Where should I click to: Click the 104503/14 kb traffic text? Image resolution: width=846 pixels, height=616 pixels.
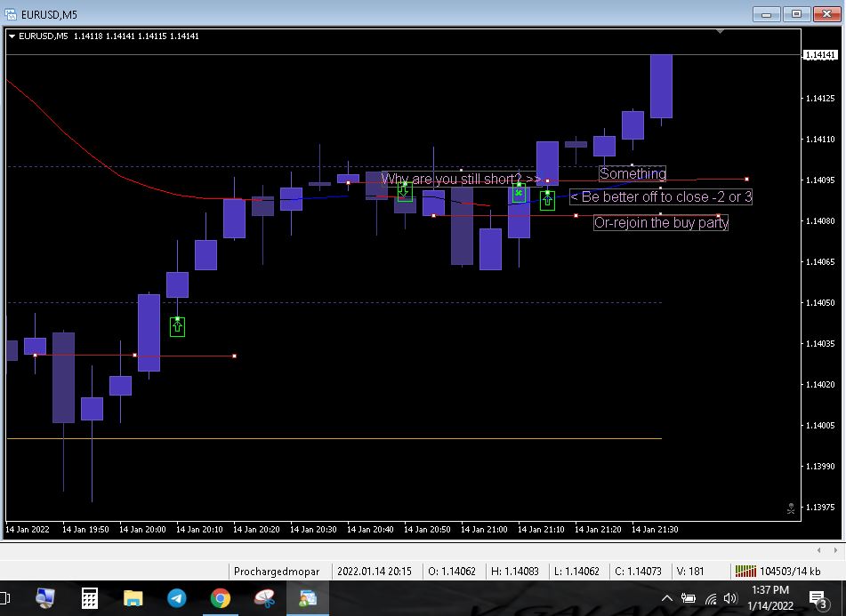(790, 572)
